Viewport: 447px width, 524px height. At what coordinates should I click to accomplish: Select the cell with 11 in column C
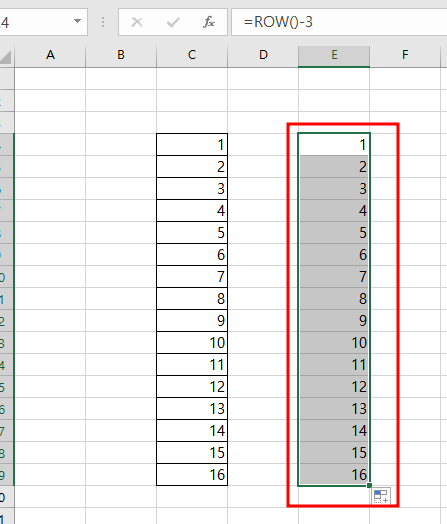(x=192, y=365)
